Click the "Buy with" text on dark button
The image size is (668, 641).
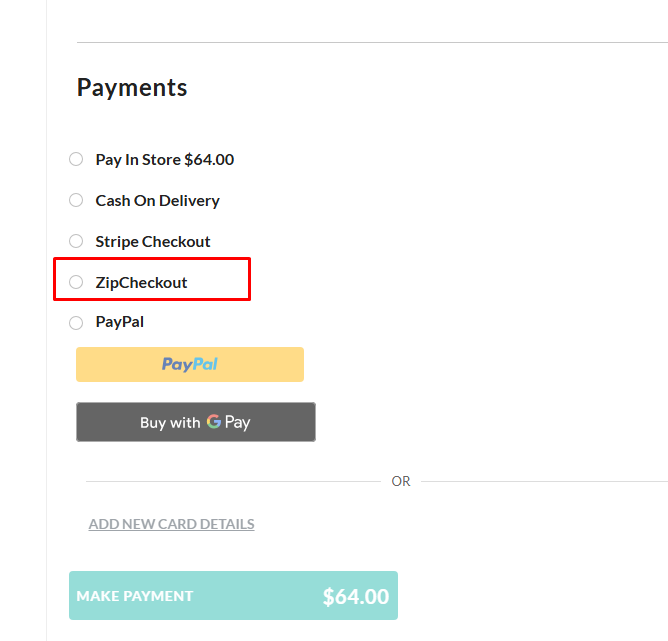170,423
